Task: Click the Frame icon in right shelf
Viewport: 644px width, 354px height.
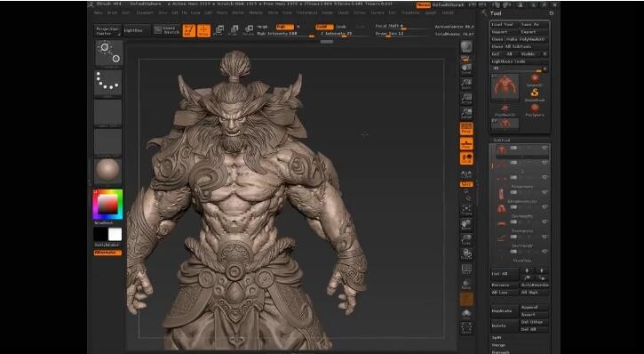Action: tap(466, 210)
